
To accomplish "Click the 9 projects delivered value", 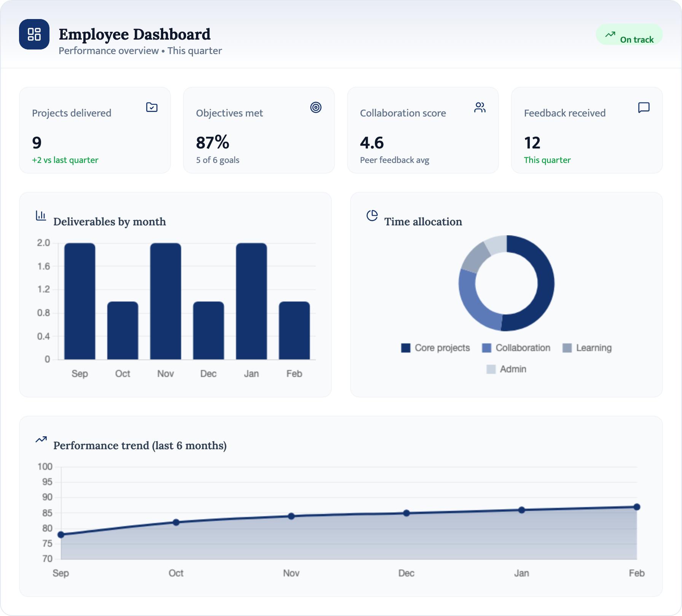I will pyautogui.click(x=37, y=143).
